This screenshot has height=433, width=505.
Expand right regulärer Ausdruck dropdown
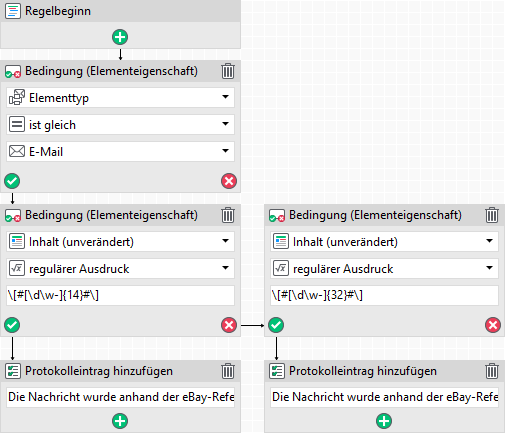(x=384, y=269)
